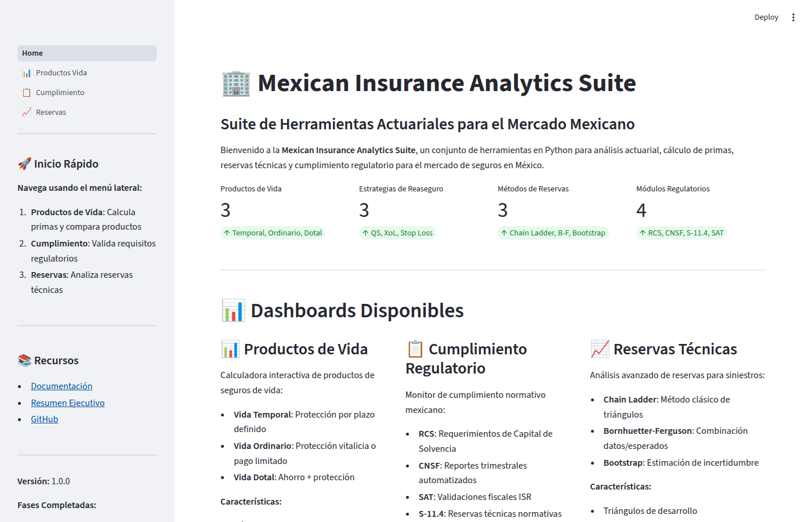Open the GitHub link

click(x=44, y=419)
